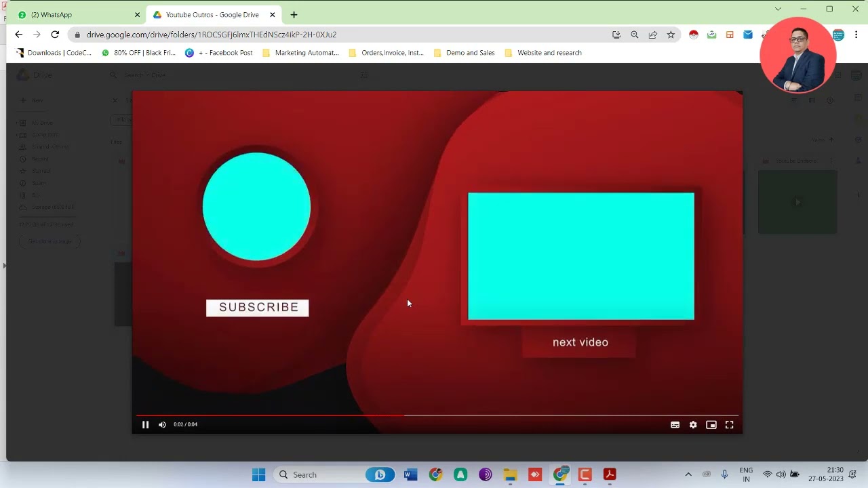
Task: Toggle subtitles in the video player
Action: pyautogui.click(x=675, y=424)
